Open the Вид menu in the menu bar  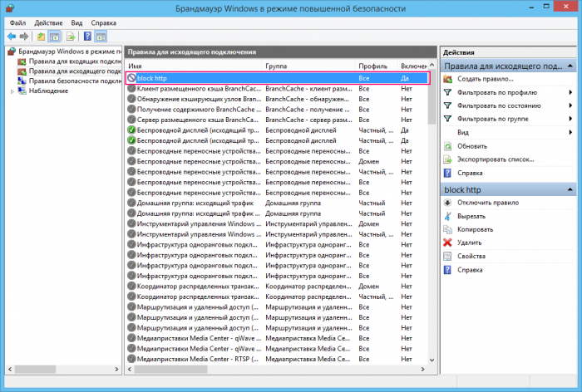[76, 23]
